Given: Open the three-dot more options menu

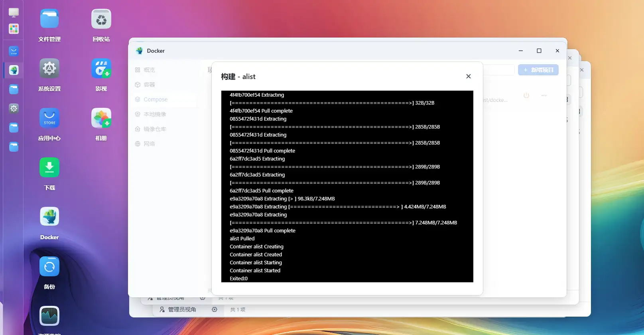Looking at the screenshot, I should 544,95.
